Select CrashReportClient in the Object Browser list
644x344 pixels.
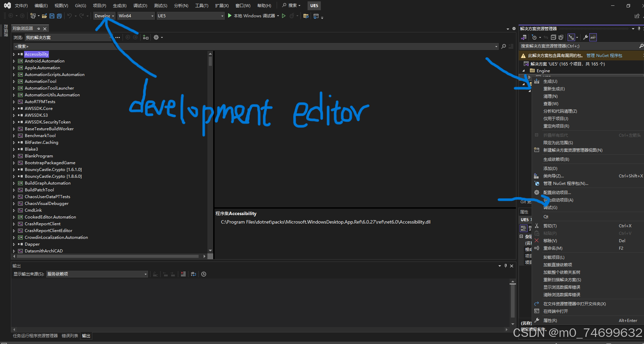coord(42,224)
